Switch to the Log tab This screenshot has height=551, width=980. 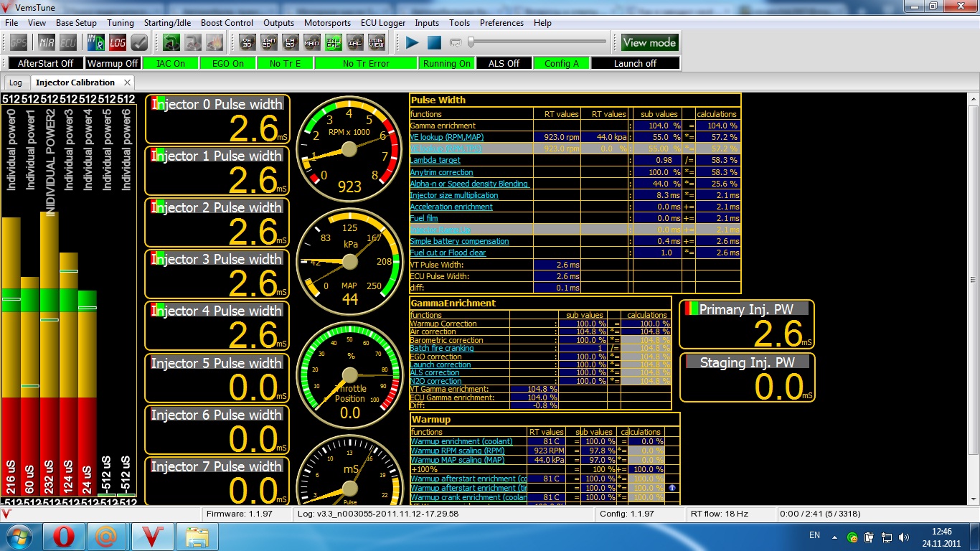click(16, 83)
